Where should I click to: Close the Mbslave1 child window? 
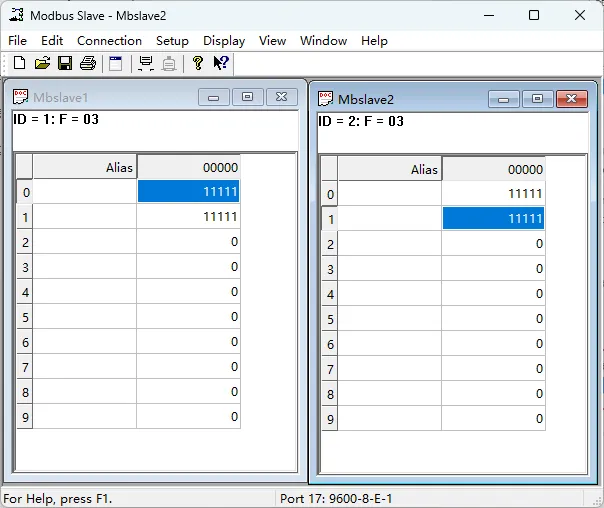[x=282, y=97]
